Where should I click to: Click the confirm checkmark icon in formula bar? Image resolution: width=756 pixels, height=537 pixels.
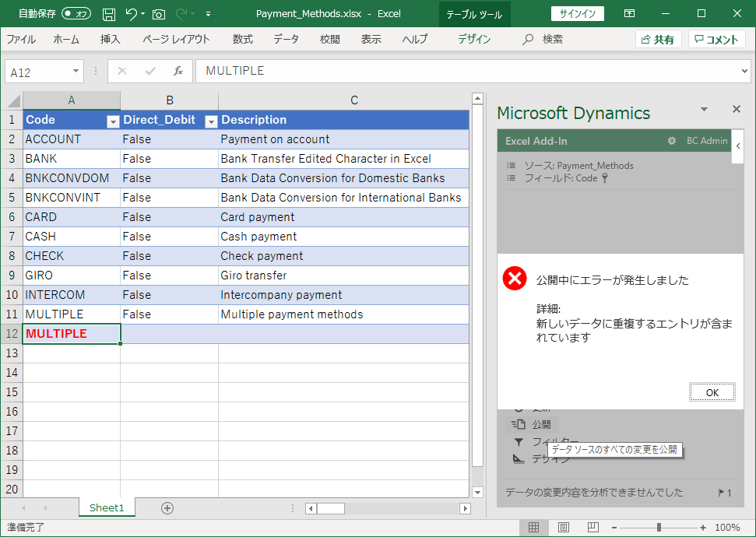(x=150, y=72)
